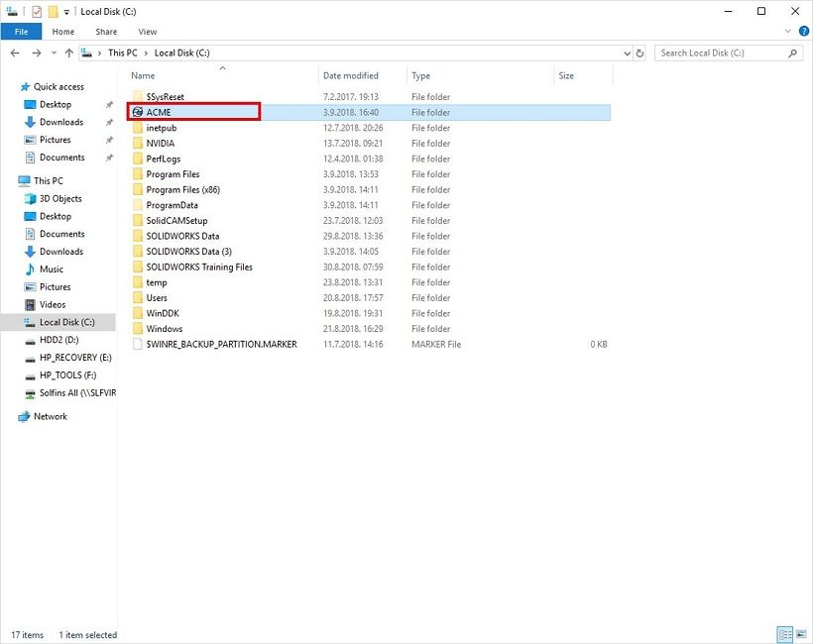The height and width of the screenshot is (644, 813).
Task: Select HDD2 (D:) in navigation pane
Action: [x=58, y=340]
